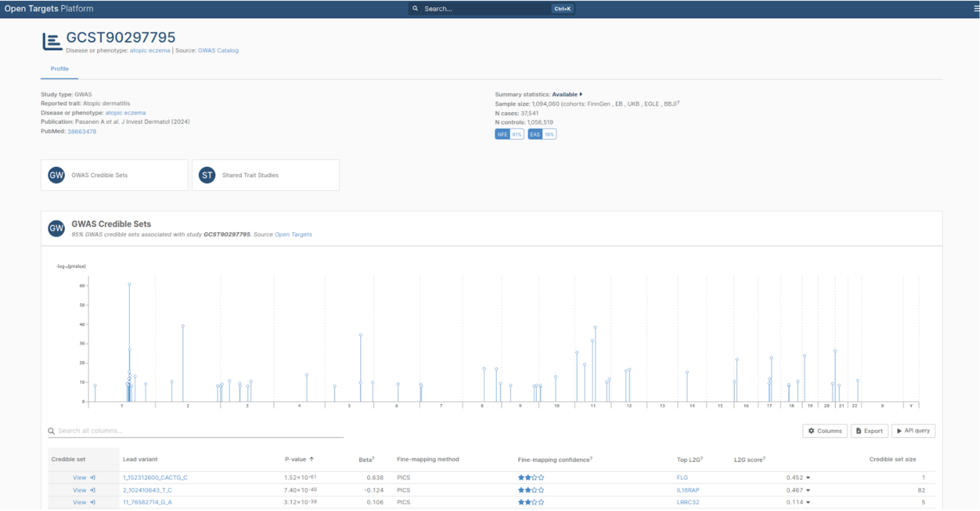The image size is (980, 511).
Task: Click the file icon on Export button
Action: (859, 431)
